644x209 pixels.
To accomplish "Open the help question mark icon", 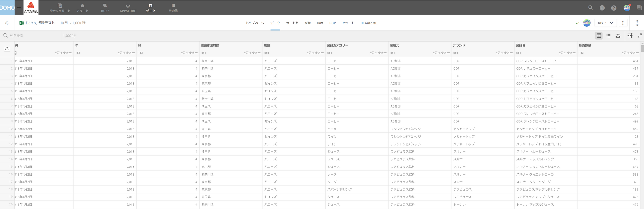I will pos(614,8).
